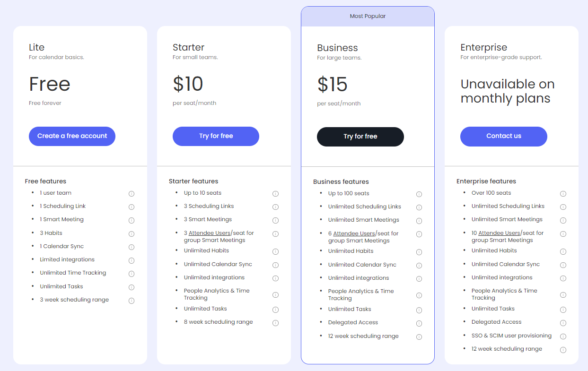The height and width of the screenshot is (371, 588).
Task: Click 'Create a free account' button
Action: (x=72, y=136)
